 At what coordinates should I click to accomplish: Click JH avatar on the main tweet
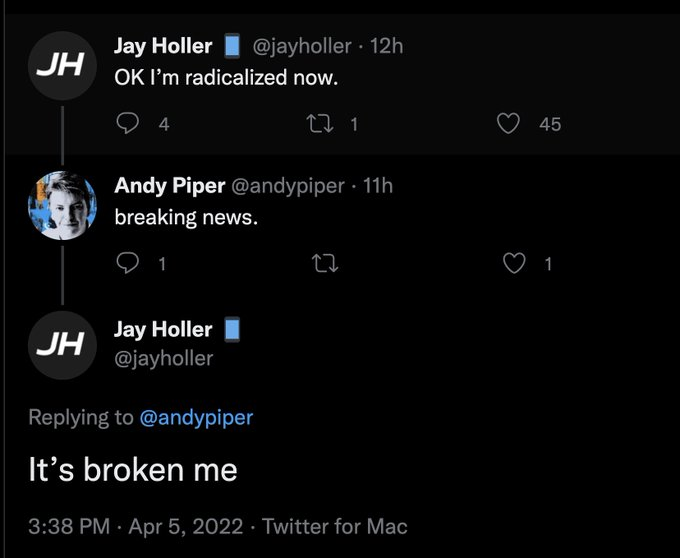coord(62,344)
